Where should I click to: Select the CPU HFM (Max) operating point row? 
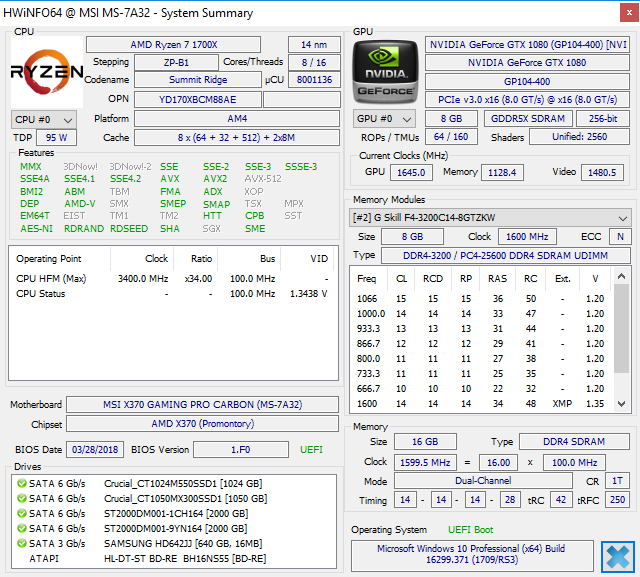[173, 279]
